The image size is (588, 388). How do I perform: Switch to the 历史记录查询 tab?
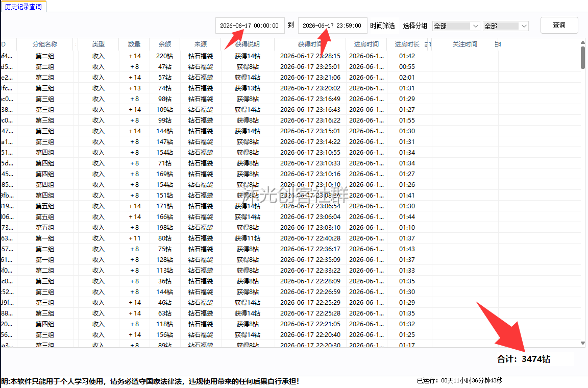click(x=23, y=7)
